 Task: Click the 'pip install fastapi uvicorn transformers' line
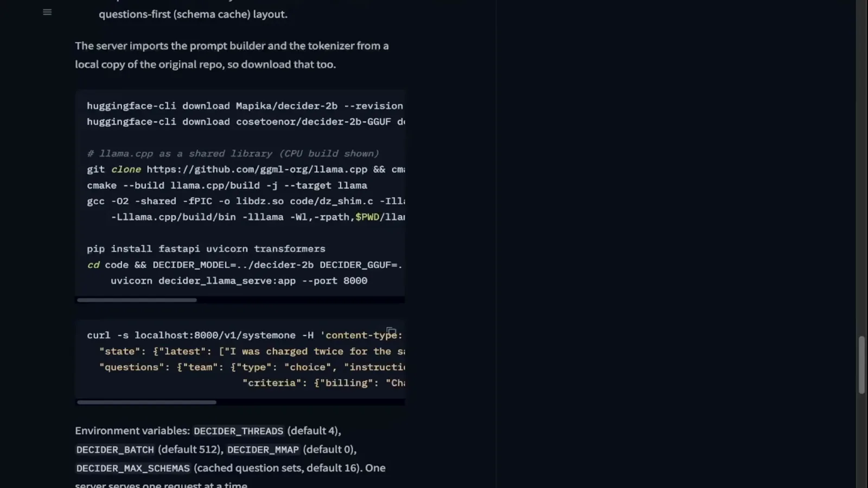tap(206, 249)
